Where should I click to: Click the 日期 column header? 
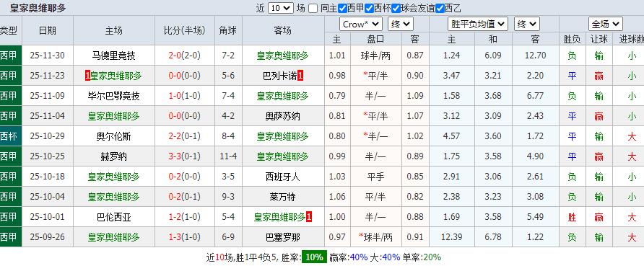pos(48,30)
